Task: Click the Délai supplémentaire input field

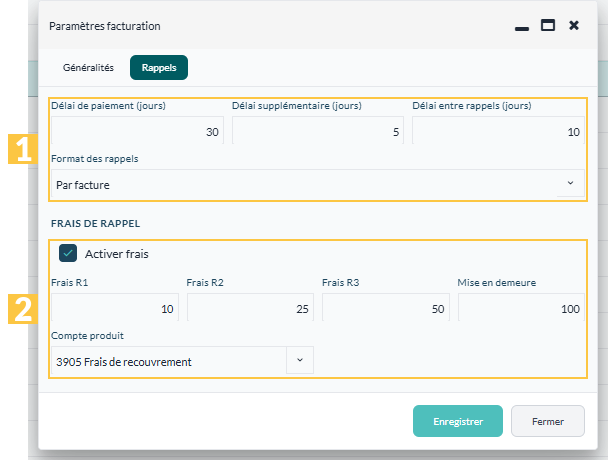Action: (x=318, y=131)
